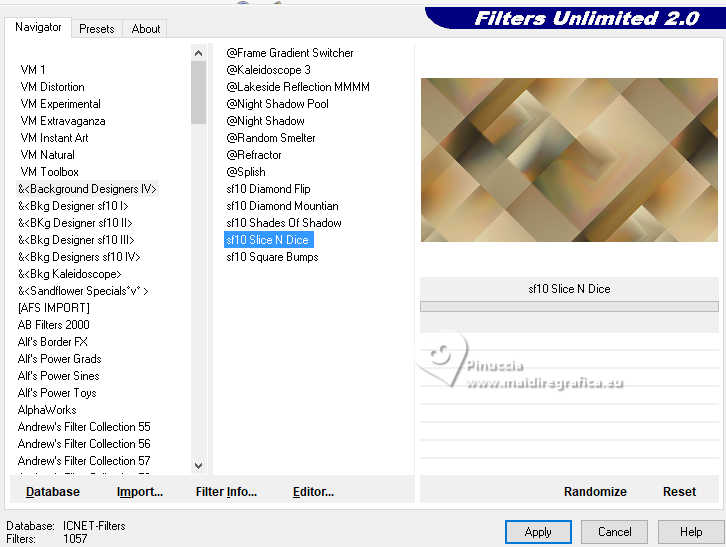The height and width of the screenshot is (547, 726).
Task: Select &<Background Designers IV> category
Action: 87,189
